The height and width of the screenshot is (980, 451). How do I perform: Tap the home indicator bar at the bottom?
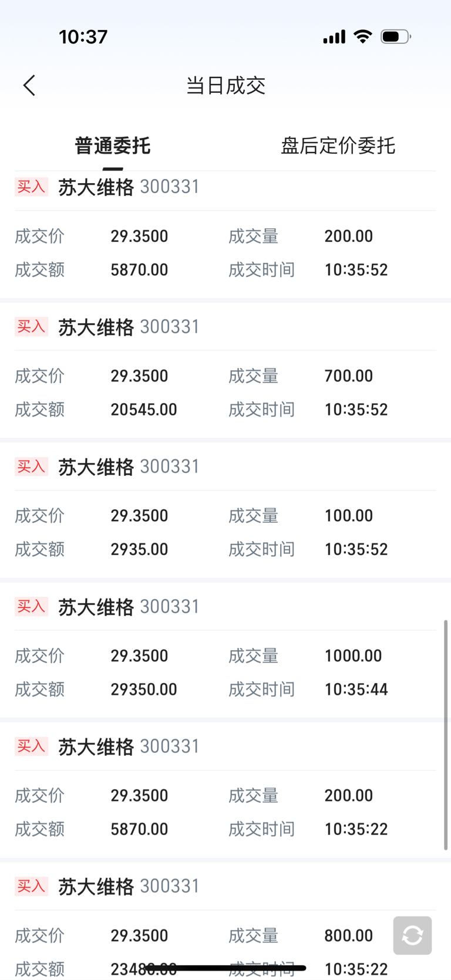point(225,967)
